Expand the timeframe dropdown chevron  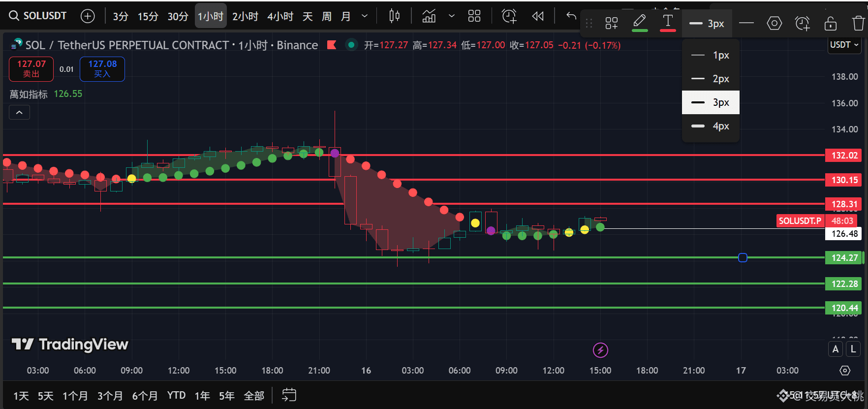pos(365,16)
